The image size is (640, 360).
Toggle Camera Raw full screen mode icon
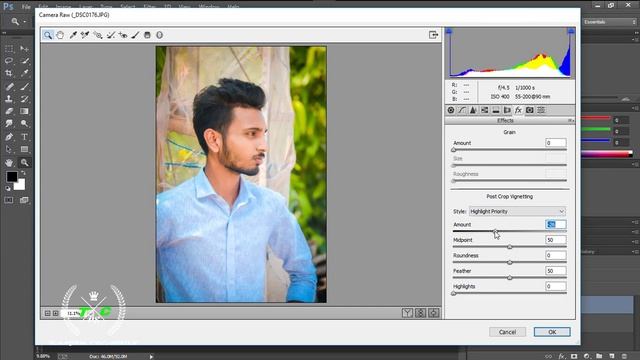(433, 35)
